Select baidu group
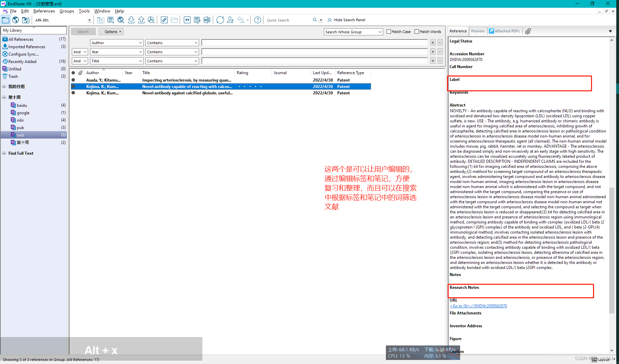The width and height of the screenshot is (619, 364). point(22,105)
